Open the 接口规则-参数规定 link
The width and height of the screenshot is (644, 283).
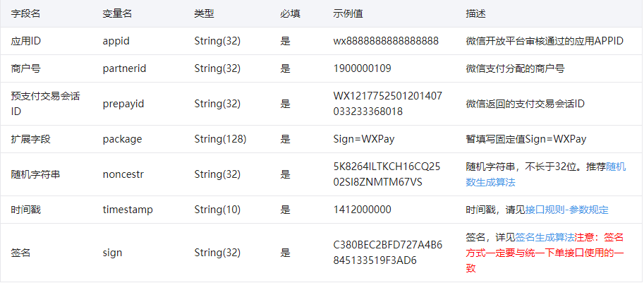coord(567,210)
